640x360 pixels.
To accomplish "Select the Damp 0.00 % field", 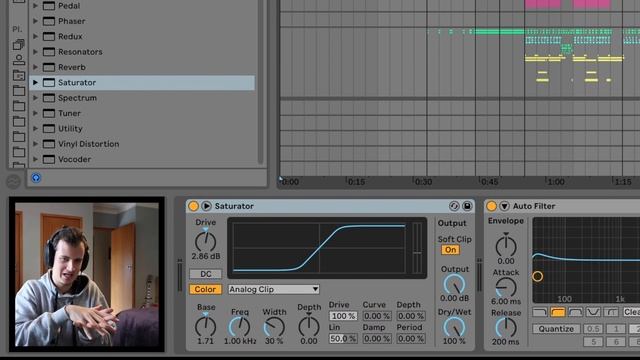I will [377, 338].
